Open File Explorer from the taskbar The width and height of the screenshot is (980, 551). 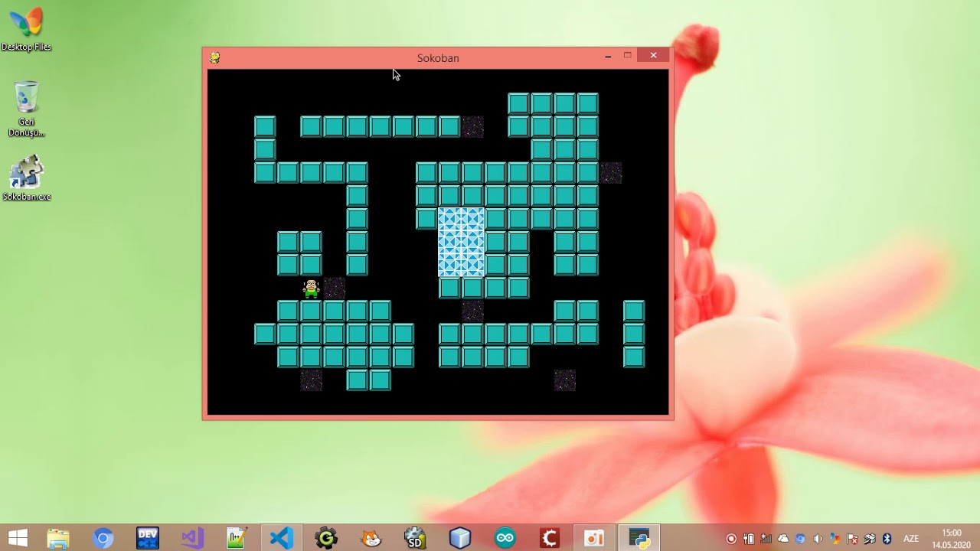(58, 538)
